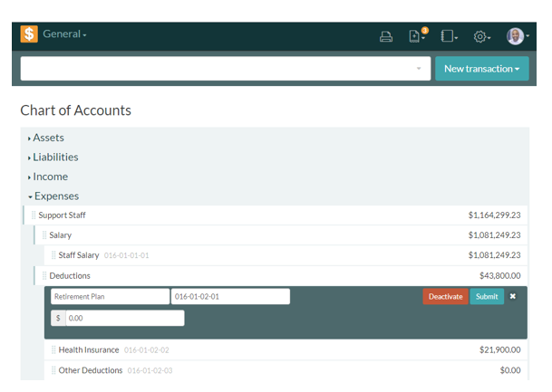552x392 pixels.
Task: Open the user avatar menu
Action: pyautogui.click(x=517, y=36)
